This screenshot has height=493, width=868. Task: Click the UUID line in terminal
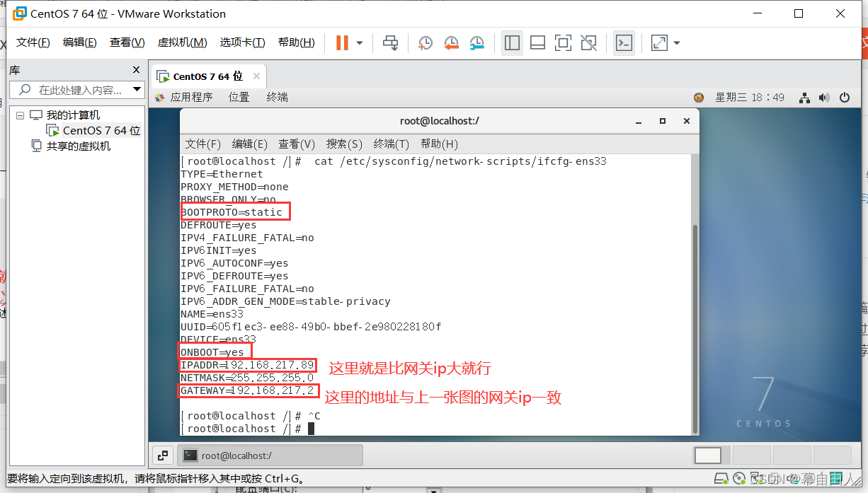pyautogui.click(x=311, y=327)
